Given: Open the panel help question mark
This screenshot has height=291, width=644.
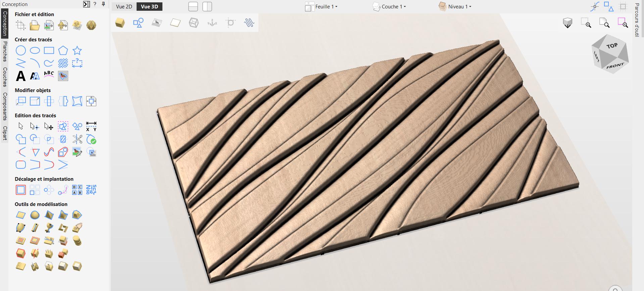Looking at the screenshot, I should pos(95,4).
